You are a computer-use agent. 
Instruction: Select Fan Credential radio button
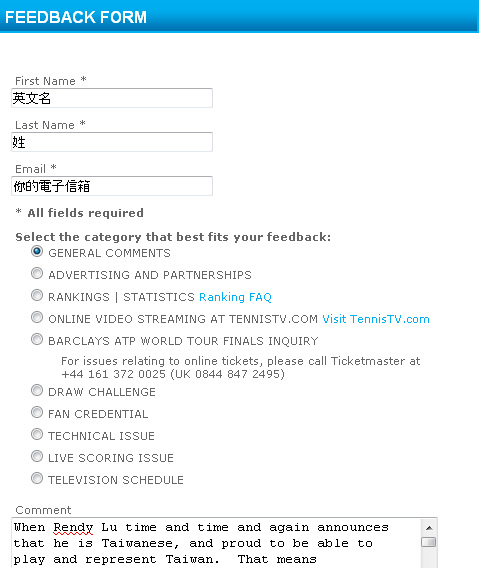pyautogui.click(x=37, y=412)
